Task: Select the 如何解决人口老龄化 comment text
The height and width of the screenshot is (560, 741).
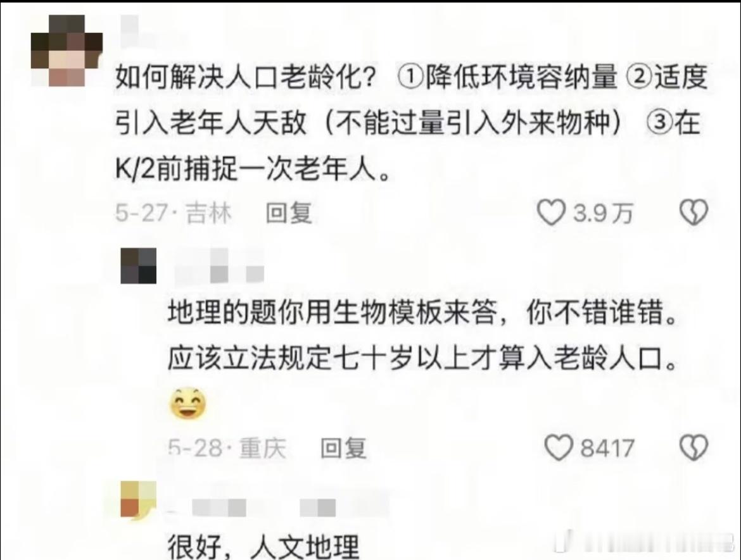Action: (411, 123)
